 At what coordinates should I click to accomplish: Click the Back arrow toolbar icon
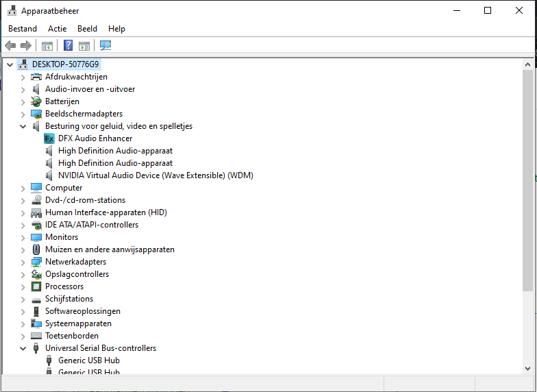[x=11, y=45]
